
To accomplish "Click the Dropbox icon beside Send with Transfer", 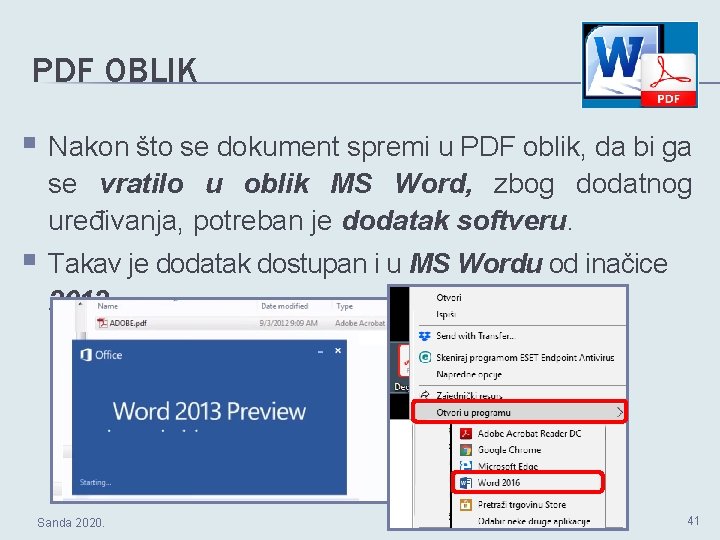I will (425, 336).
